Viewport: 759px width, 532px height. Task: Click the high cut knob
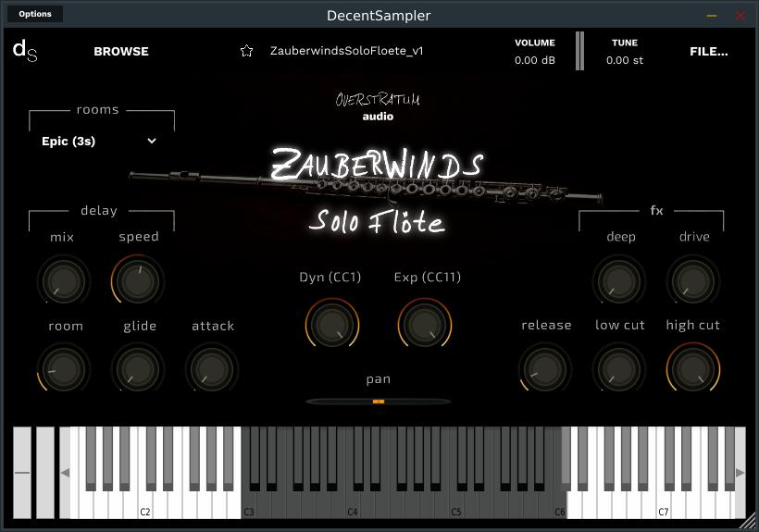pos(693,369)
